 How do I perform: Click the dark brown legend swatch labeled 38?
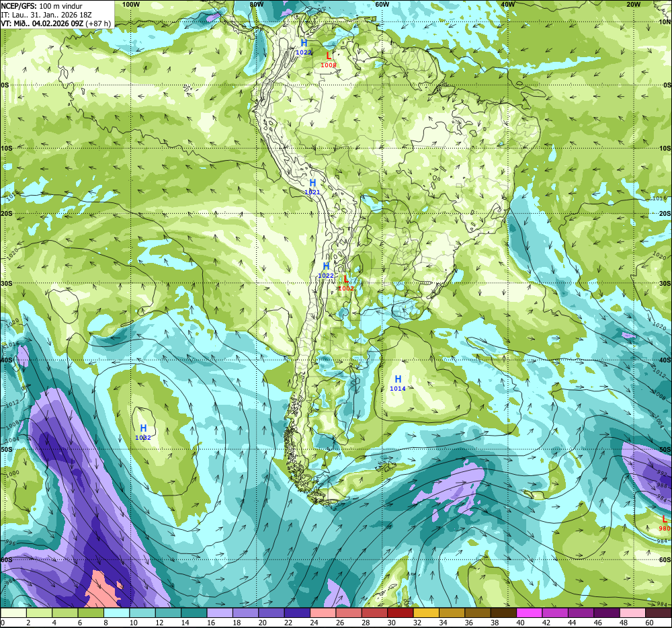(503, 613)
